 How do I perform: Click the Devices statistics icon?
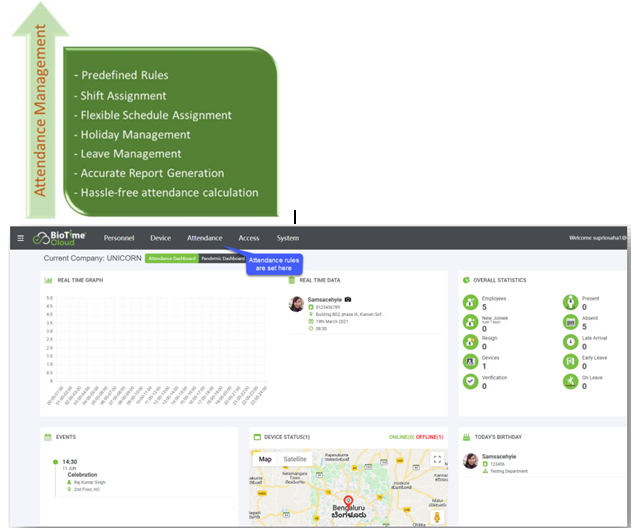click(471, 361)
